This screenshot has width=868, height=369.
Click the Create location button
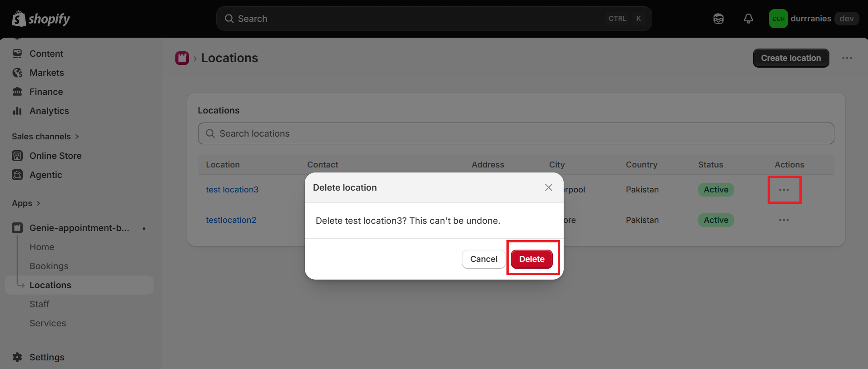coord(791,58)
